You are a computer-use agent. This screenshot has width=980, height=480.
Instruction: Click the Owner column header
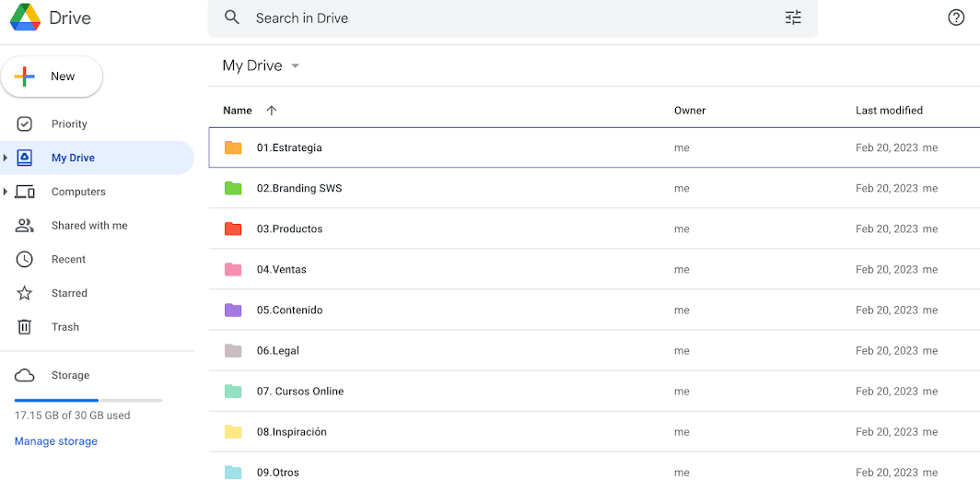pos(689,111)
